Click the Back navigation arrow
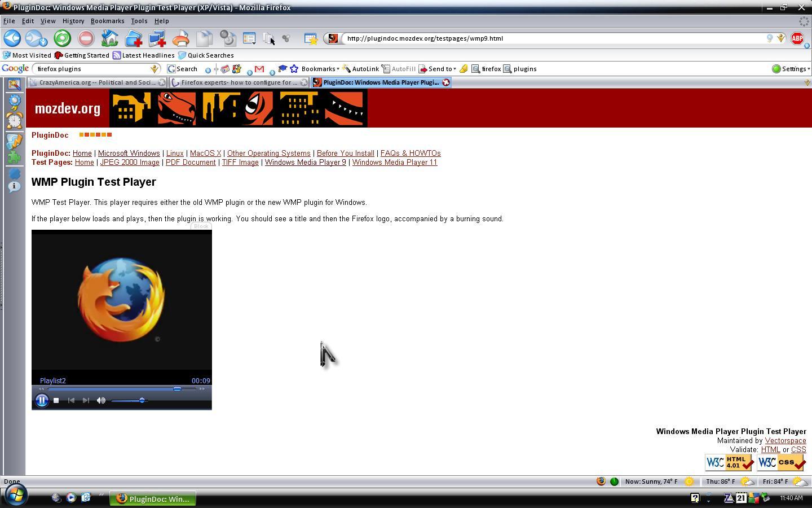This screenshot has width=812, height=508. (x=12, y=38)
